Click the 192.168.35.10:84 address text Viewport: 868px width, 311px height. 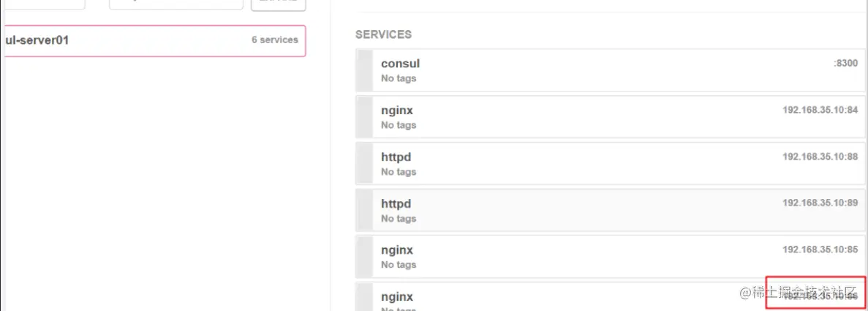820,110
